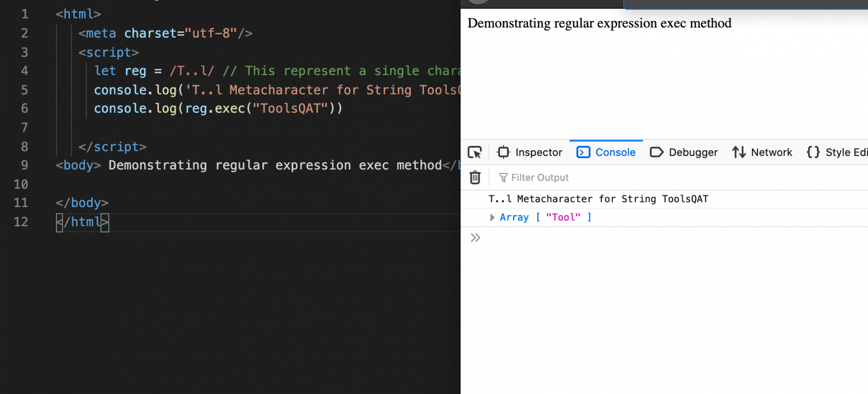
Task: Clear console with the trash icon
Action: coord(475,178)
